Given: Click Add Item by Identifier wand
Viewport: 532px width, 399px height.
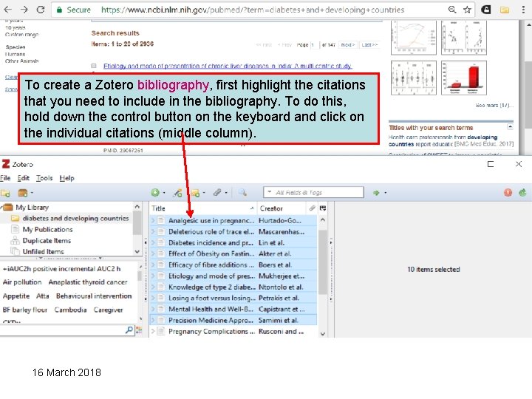Looking at the screenshot, I should (x=177, y=193).
